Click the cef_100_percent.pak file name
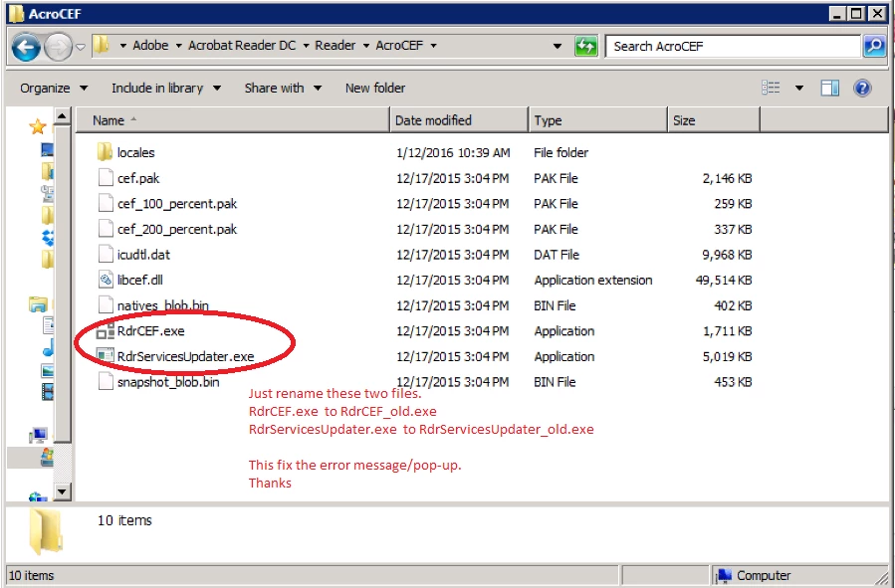 click(177, 204)
